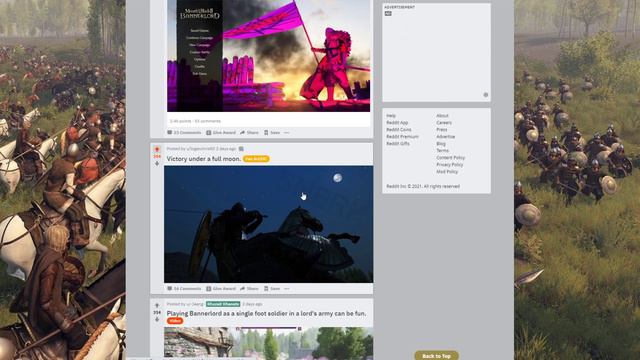Open the Blog footer link
Viewport: 640px width, 360px height.
pyautogui.click(x=441, y=144)
